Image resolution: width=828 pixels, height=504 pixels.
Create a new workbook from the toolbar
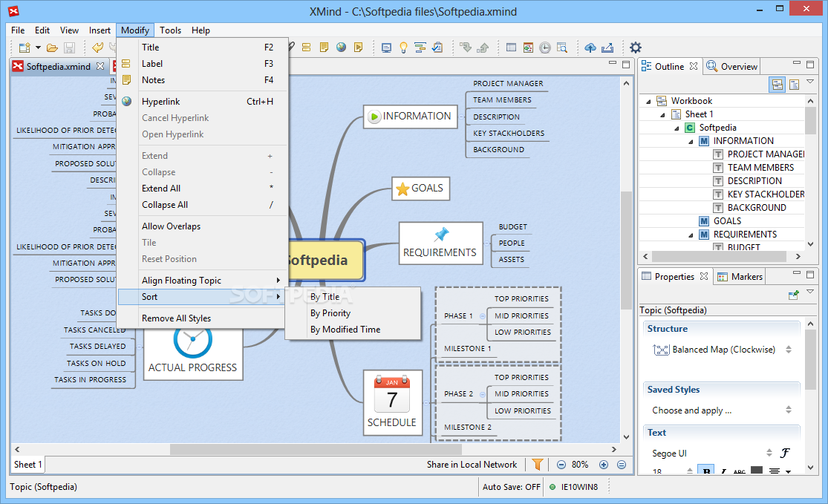pos(25,48)
